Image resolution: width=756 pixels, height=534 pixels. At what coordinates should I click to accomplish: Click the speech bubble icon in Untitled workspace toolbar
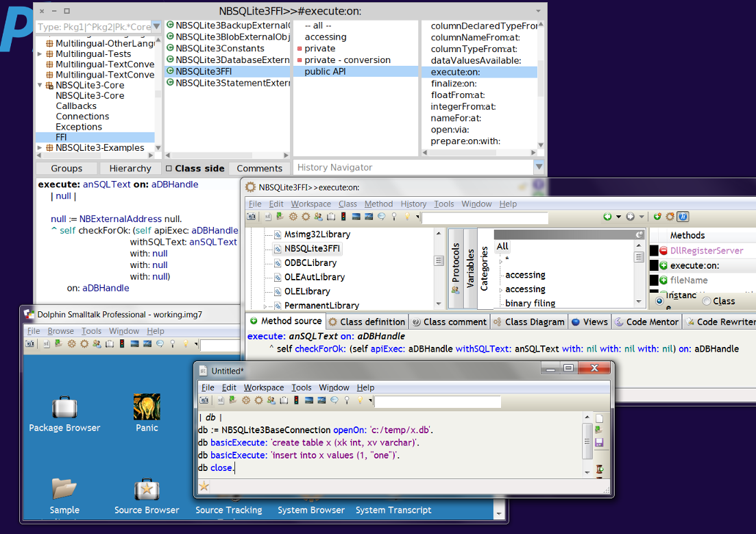(334, 400)
